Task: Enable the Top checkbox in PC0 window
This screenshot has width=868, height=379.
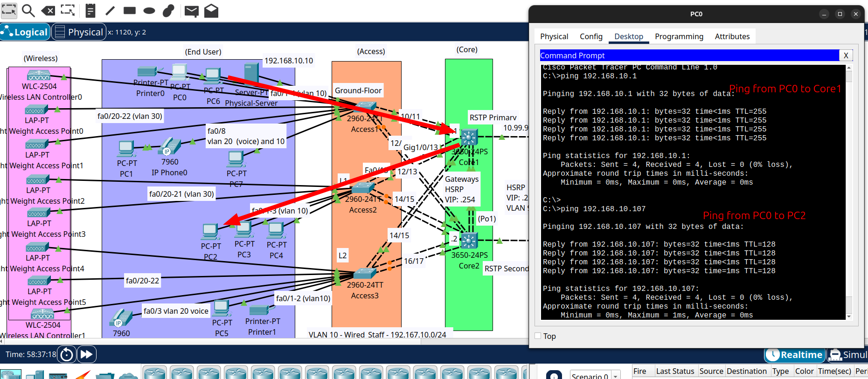Action: coord(538,336)
